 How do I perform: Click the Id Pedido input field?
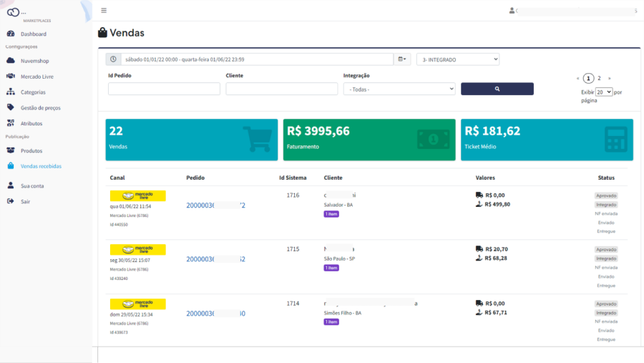tap(164, 89)
